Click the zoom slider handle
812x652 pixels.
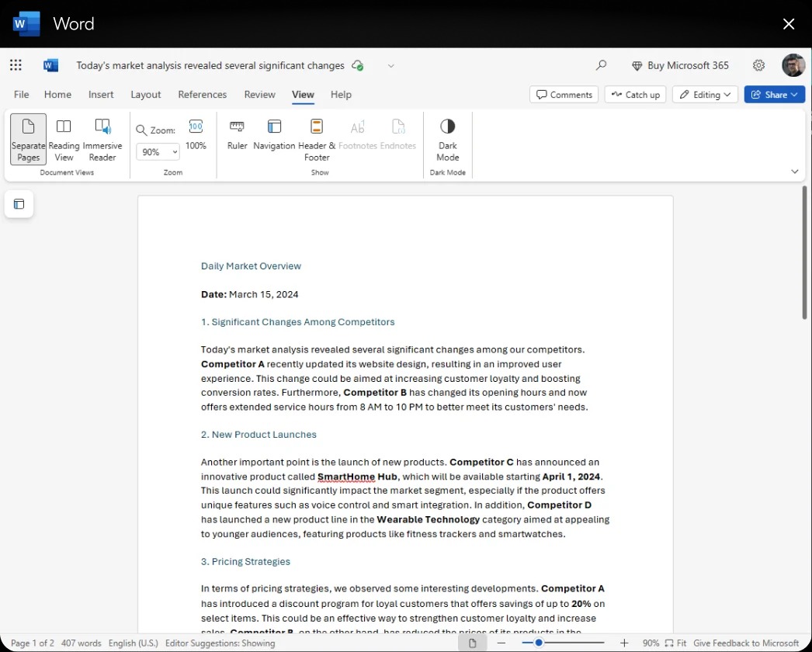coord(539,643)
